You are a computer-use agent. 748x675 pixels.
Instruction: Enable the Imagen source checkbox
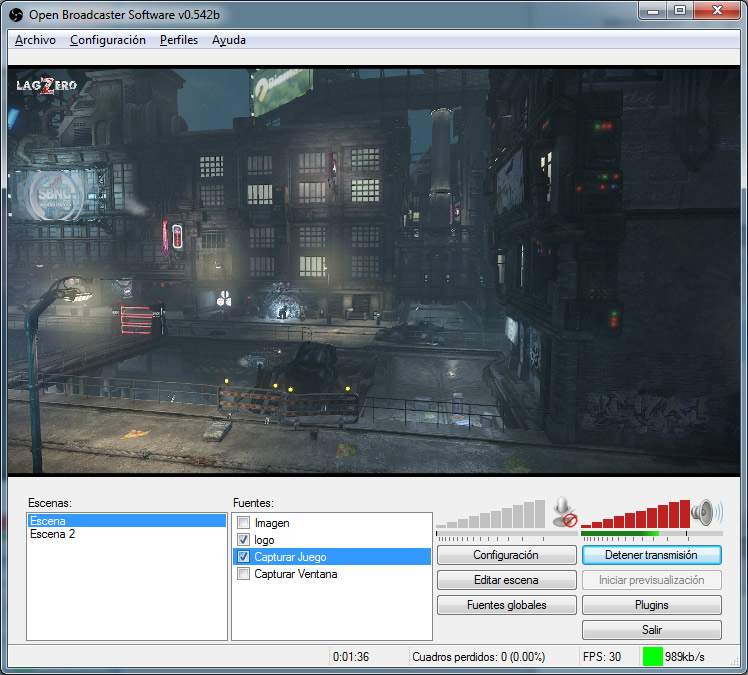[243, 522]
